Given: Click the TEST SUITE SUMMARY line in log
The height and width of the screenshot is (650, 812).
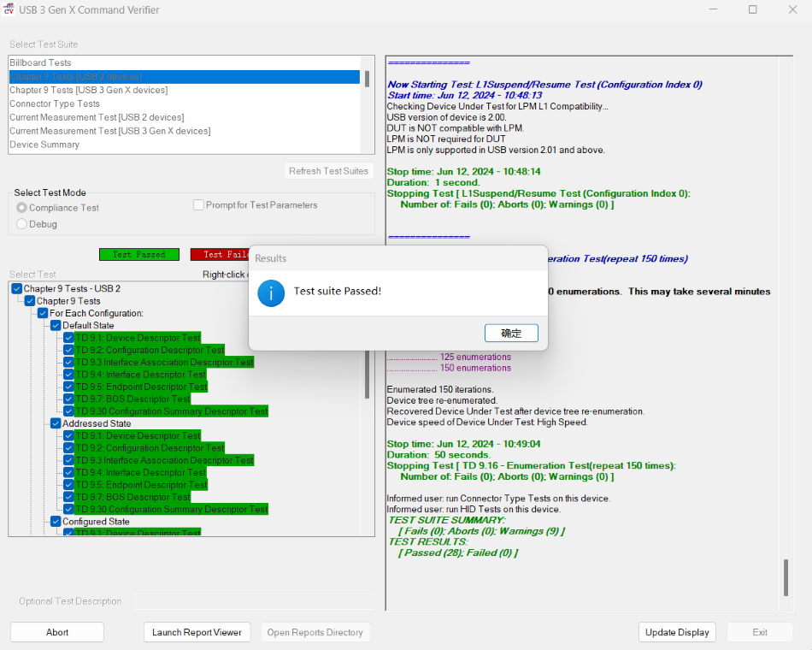Looking at the screenshot, I should click(447, 520).
